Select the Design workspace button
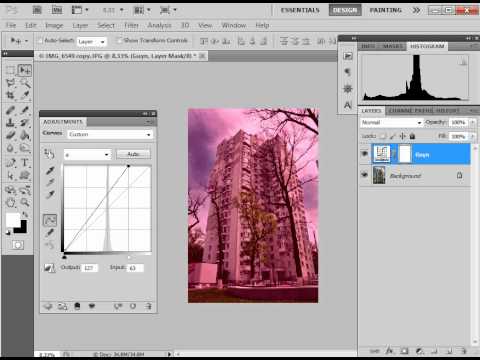 pyautogui.click(x=345, y=10)
